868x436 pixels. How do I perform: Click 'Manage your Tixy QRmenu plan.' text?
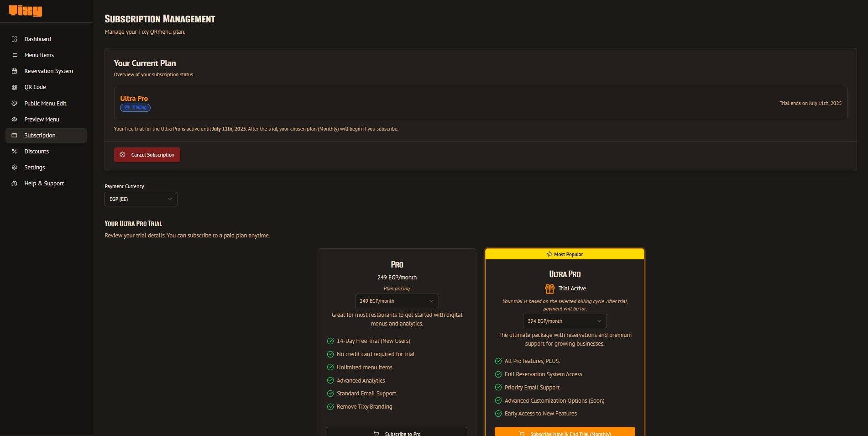[145, 32]
